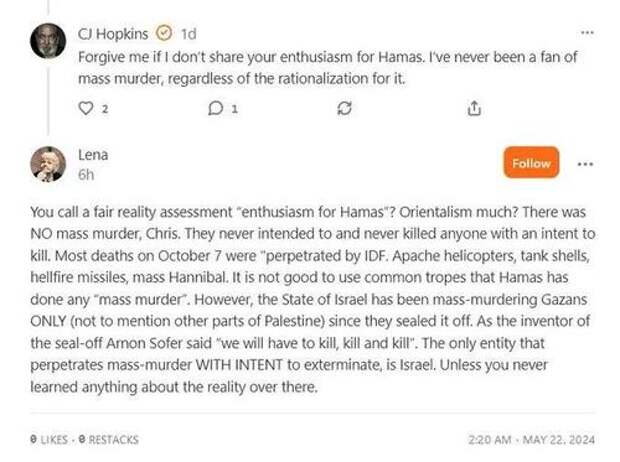Image resolution: width=620 pixels, height=462 pixels.
Task: Open CJ Hopkins' profile picture
Action: (x=48, y=40)
